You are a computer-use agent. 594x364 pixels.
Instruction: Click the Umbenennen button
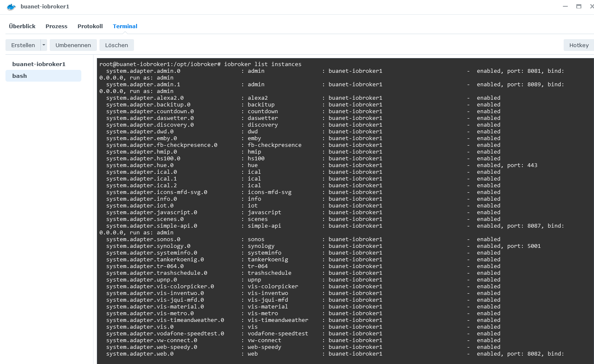click(x=73, y=45)
